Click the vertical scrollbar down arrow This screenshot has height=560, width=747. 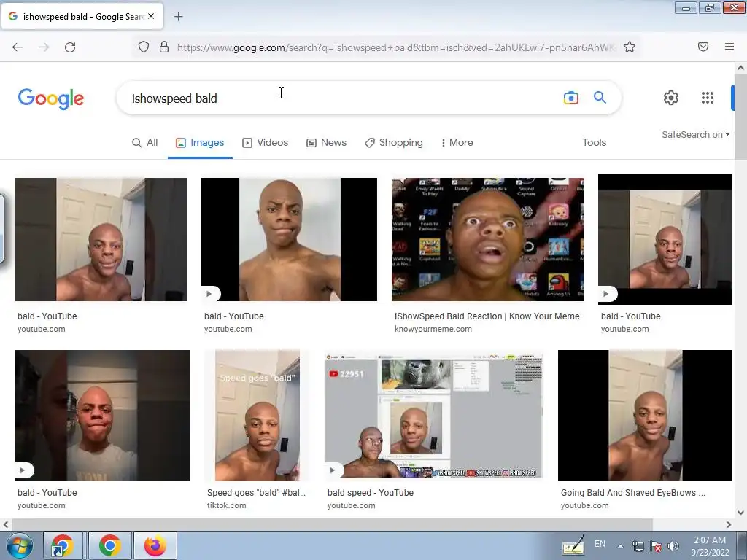point(741,513)
